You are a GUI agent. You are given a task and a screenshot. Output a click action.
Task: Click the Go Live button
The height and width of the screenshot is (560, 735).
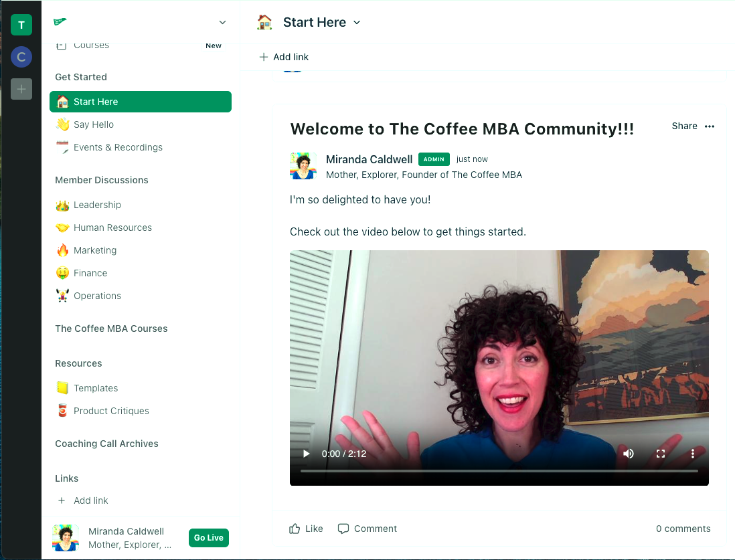[209, 538]
